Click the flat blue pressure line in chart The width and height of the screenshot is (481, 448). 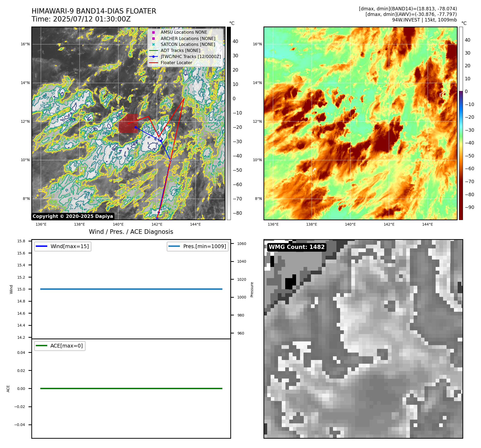coord(131,289)
